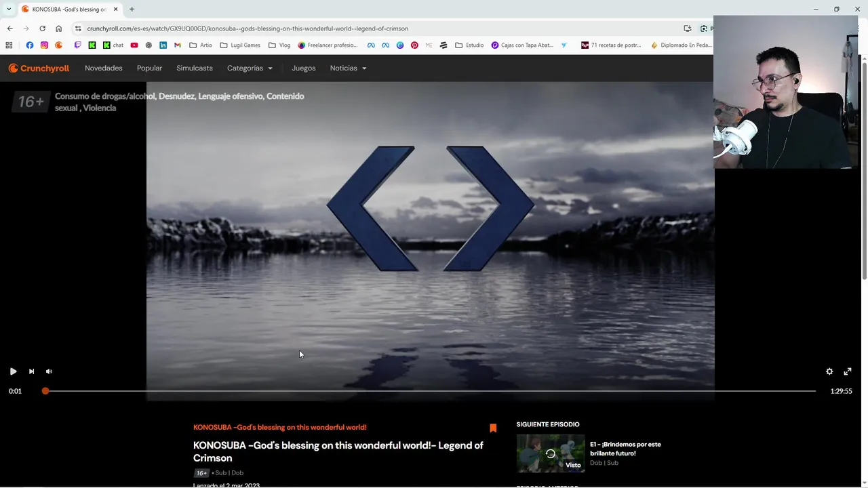Open the Crunchyroll bookmark icon in bookmarks bar
The height and width of the screenshot is (488, 868).
(59, 45)
